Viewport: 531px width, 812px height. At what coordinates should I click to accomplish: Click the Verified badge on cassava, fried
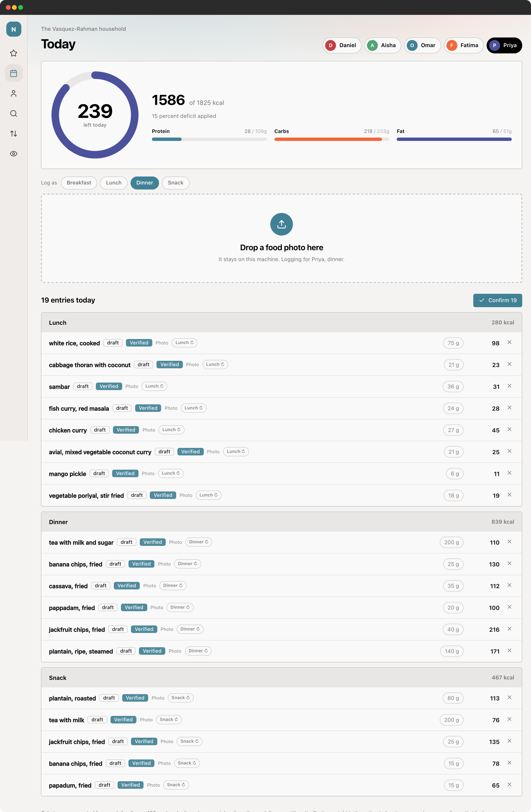[x=127, y=586]
